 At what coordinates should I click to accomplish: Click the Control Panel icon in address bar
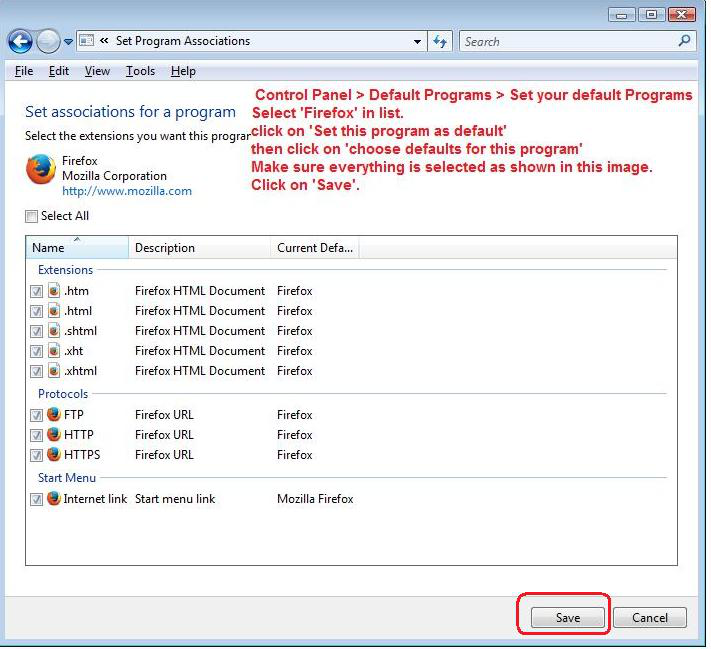click(x=87, y=41)
